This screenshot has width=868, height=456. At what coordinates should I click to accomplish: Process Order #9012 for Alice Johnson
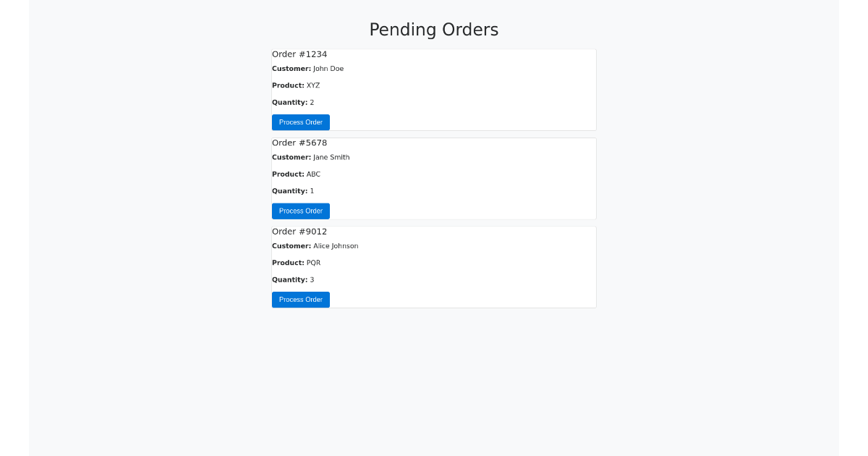coord(300,299)
